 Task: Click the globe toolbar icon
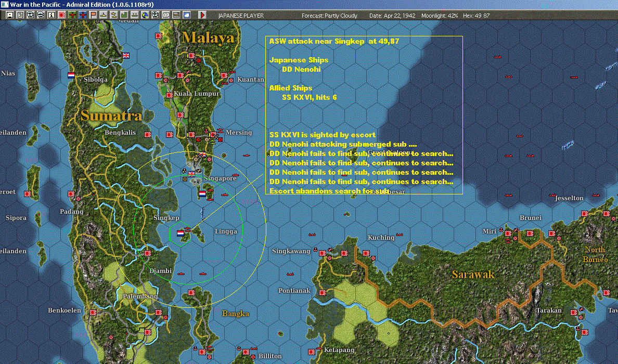[x=145, y=15]
